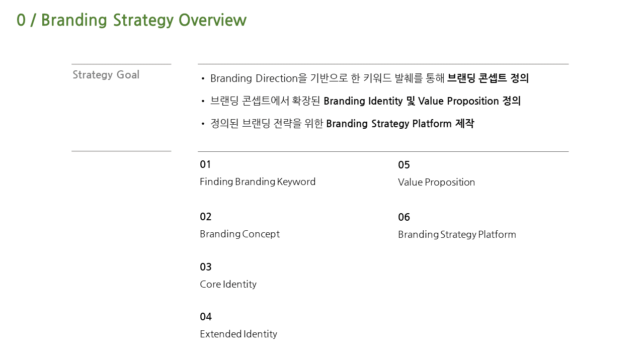Click the Extended Identity item
The width and height of the screenshot is (644, 362).
pyautogui.click(x=238, y=334)
